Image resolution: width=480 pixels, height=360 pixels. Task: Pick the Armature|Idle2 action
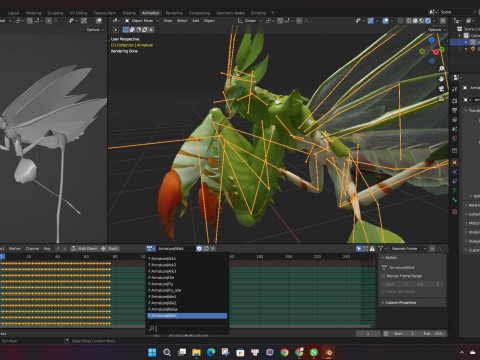pyautogui.click(x=187, y=303)
